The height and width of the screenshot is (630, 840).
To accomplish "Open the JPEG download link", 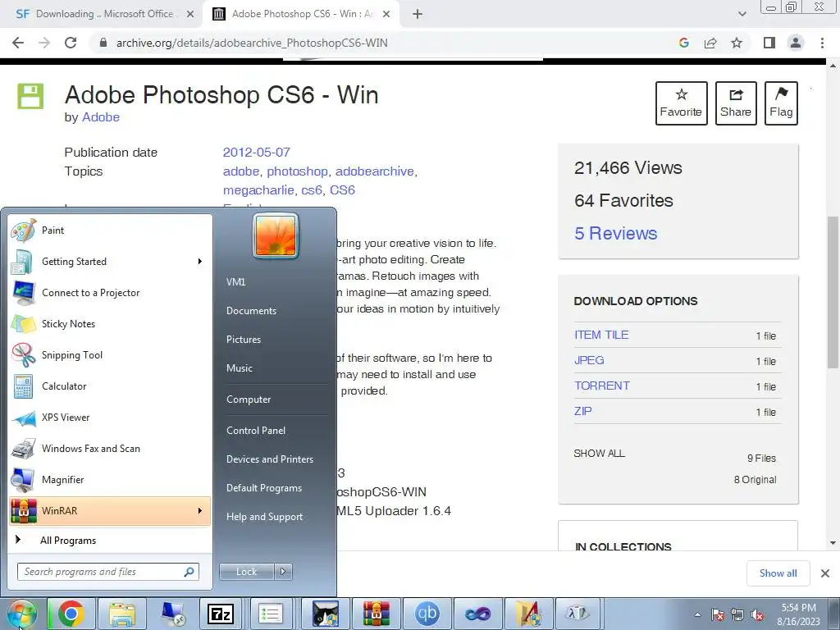I will click(x=589, y=361).
